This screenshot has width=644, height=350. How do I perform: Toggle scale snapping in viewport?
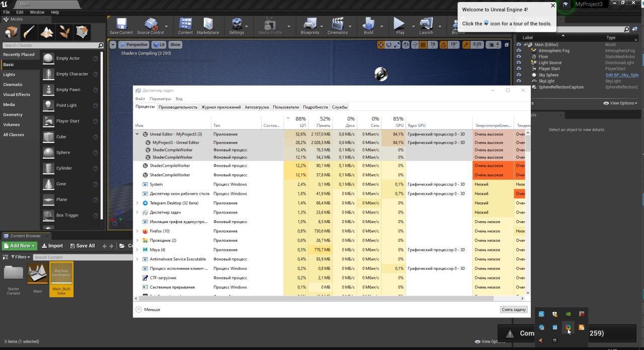(x=466, y=45)
